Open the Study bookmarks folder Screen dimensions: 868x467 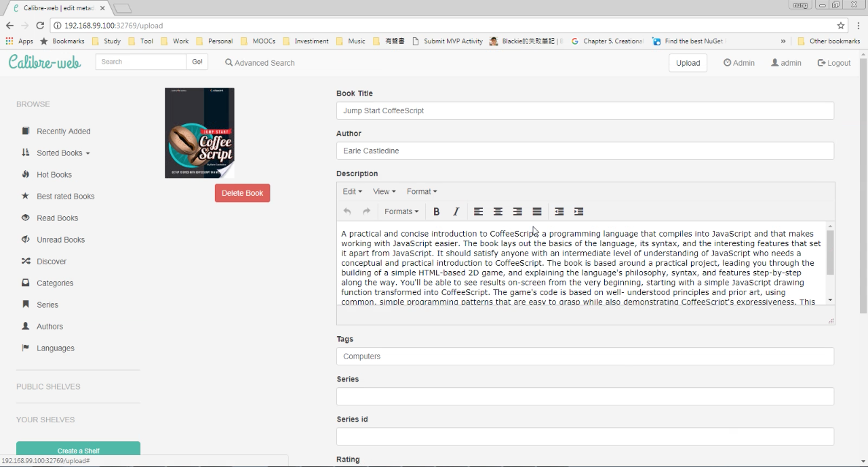pyautogui.click(x=106, y=41)
